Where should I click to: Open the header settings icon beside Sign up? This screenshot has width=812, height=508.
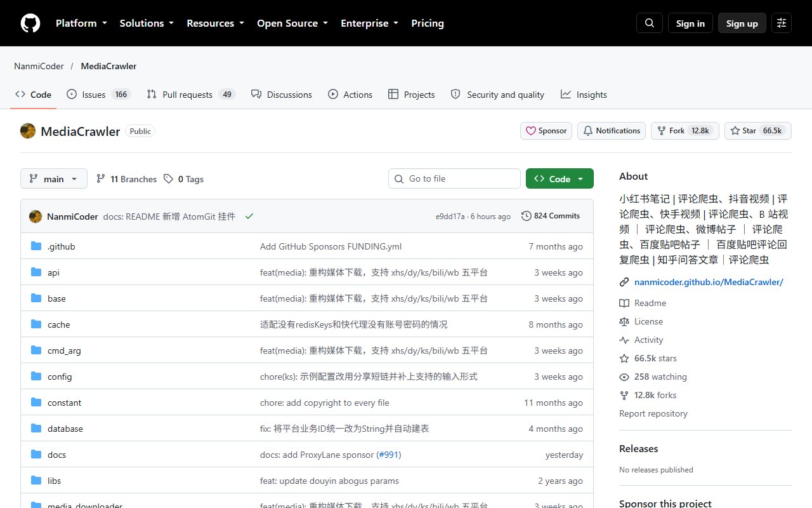click(782, 23)
